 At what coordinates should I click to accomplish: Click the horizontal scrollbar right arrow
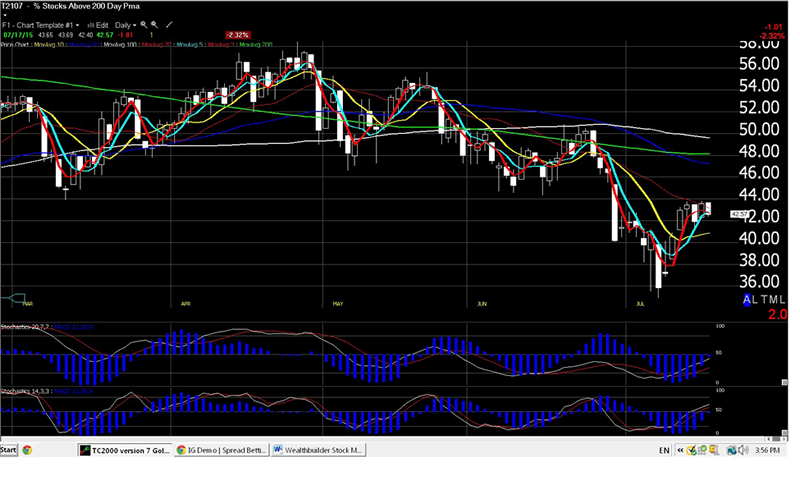point(784,439)
